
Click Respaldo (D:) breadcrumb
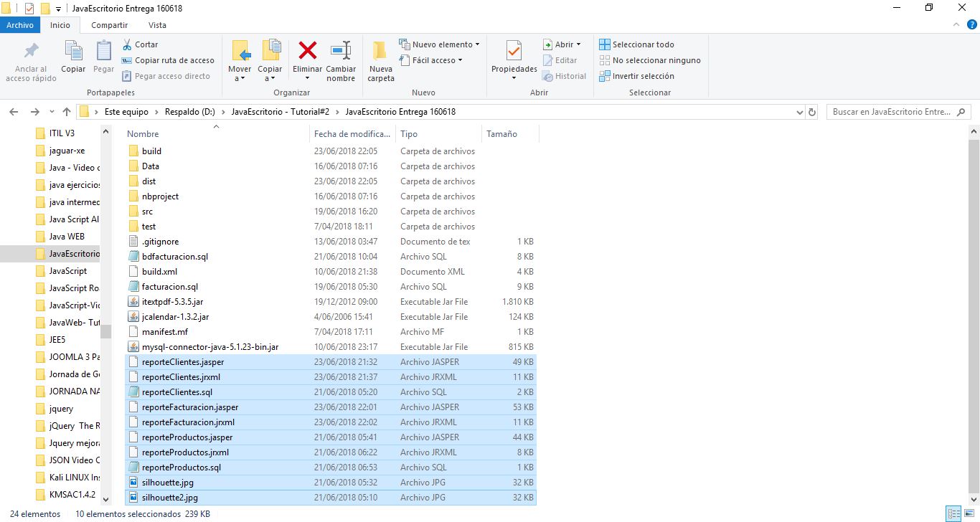[x=190, y=112]
